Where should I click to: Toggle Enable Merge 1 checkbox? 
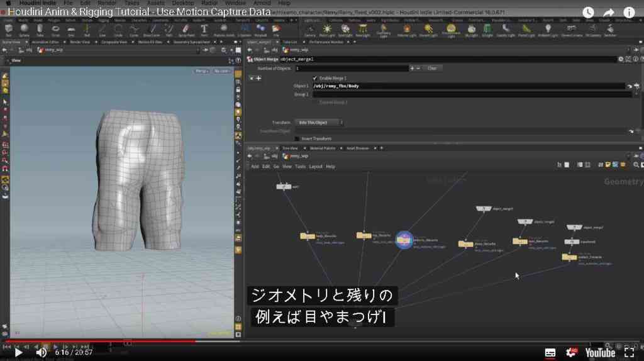pos(315,78)
